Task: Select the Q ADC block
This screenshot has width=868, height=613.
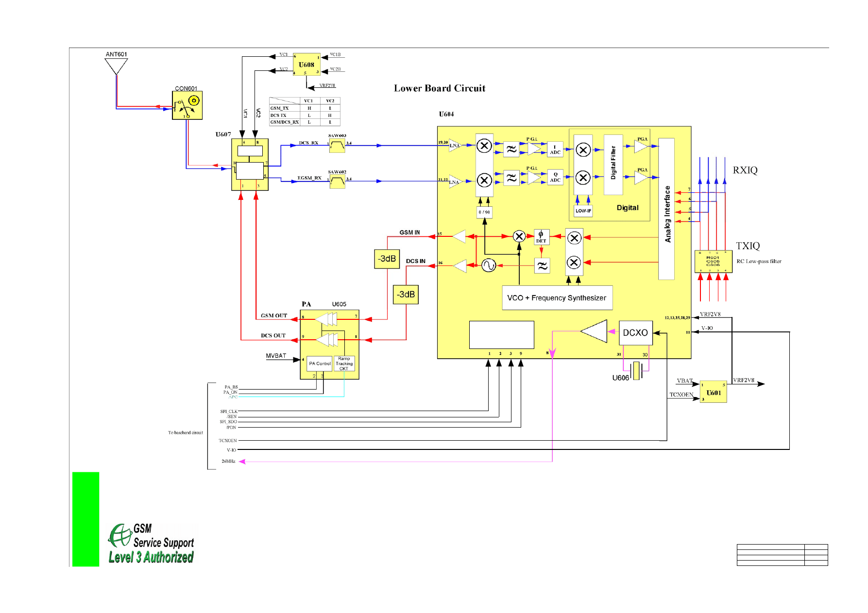Action: click(x=555, y=177)
